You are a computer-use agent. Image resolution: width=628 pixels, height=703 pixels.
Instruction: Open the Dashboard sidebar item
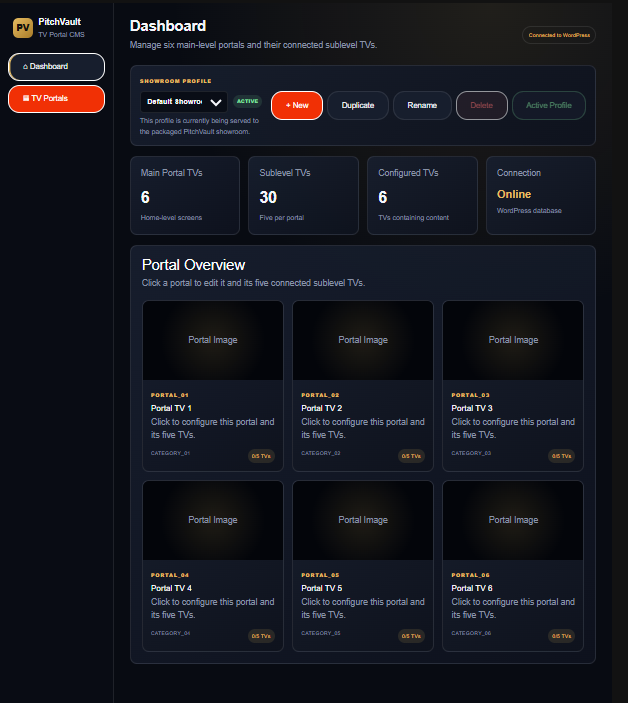(56, 67)
